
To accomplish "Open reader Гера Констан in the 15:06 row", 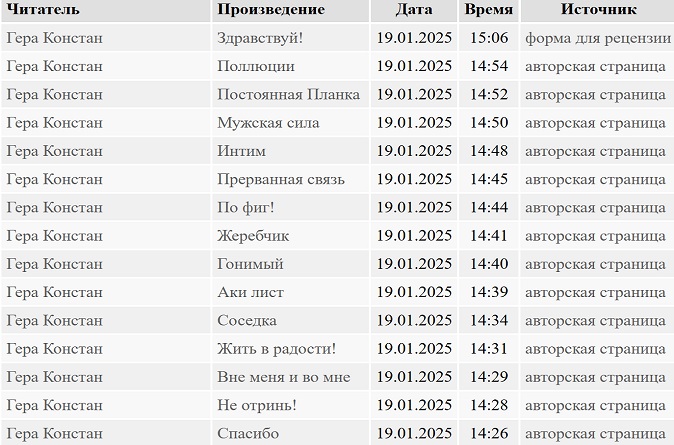I will (55, 38).
